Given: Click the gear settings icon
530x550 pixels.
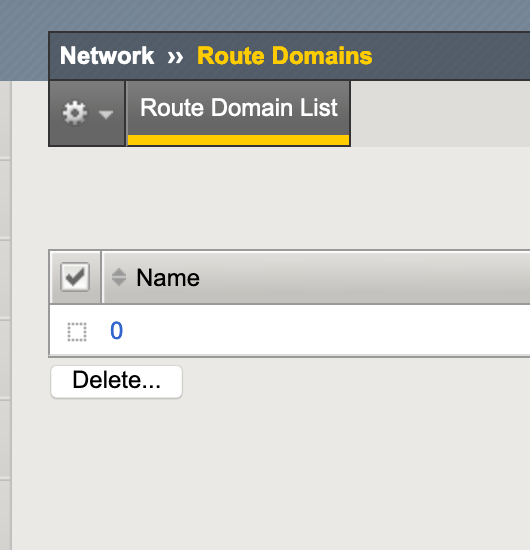Looking at the screenshot, I should tap(75, 113).
